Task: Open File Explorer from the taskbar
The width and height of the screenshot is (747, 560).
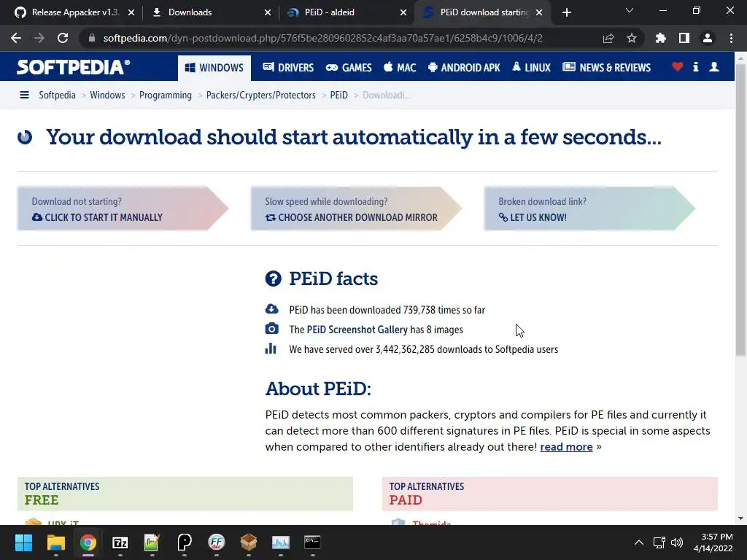Action: 55,542
